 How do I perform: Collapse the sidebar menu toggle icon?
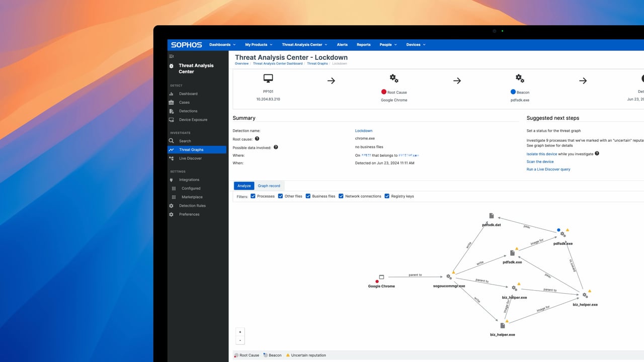point(172,56)
